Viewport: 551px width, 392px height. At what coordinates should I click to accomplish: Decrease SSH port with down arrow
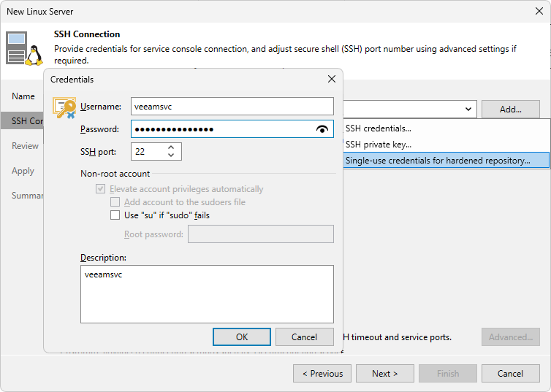pyautogui.click(x=171, y=155)
